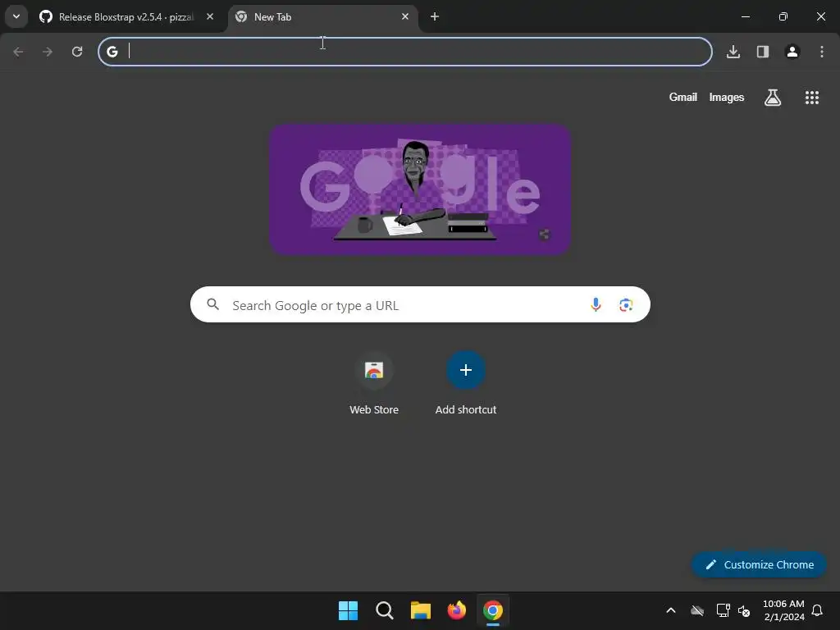Open the Gmail link

(683, 97)
